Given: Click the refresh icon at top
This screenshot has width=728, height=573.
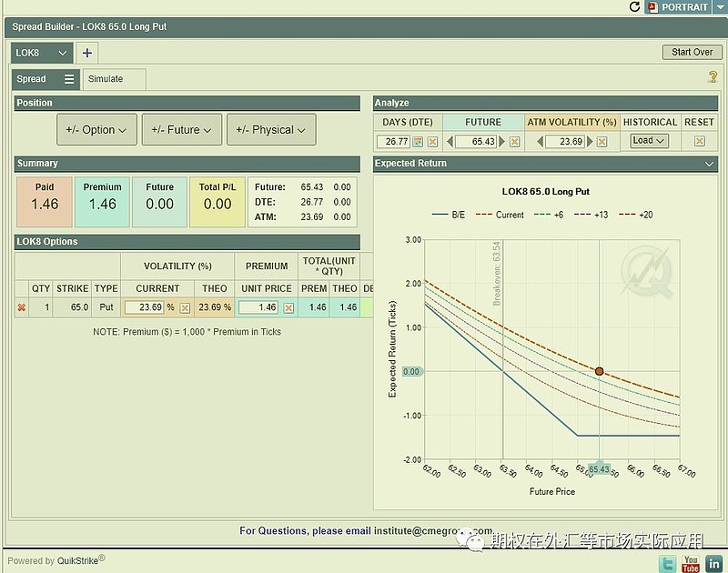Looking at the screenshot, I should pos(635,7).
